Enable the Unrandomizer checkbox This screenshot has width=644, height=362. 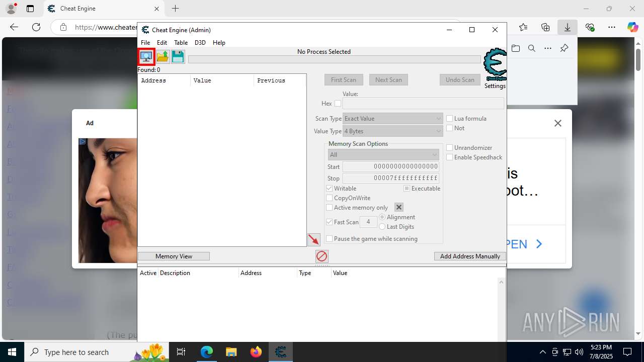pyautogui.click(x=450, y=148)
